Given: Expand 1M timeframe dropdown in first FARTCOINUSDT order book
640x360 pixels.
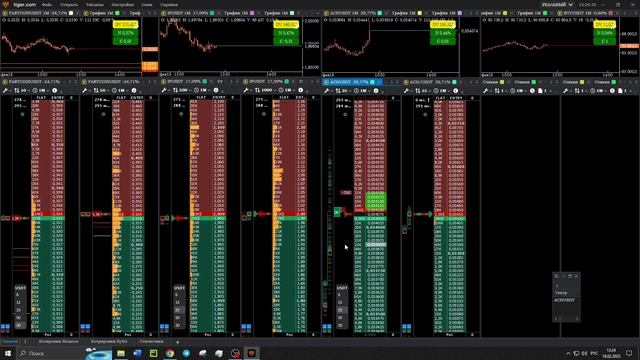Looking at the screenshot, I should (x=40, y=90).
